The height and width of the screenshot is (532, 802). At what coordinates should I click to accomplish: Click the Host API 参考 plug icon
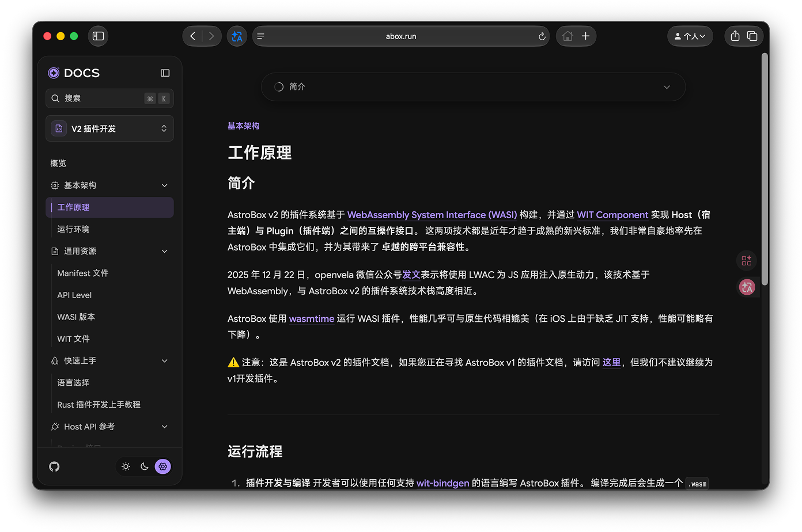coord(55,427)
